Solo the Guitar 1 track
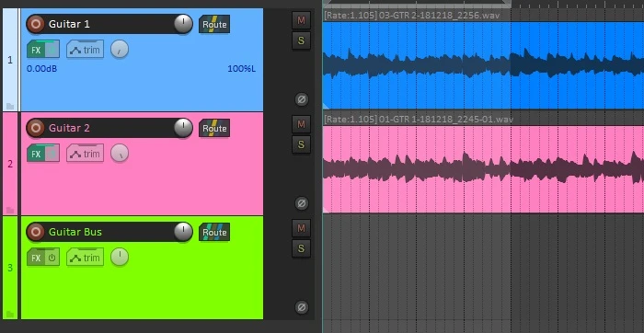 (301, 40)
